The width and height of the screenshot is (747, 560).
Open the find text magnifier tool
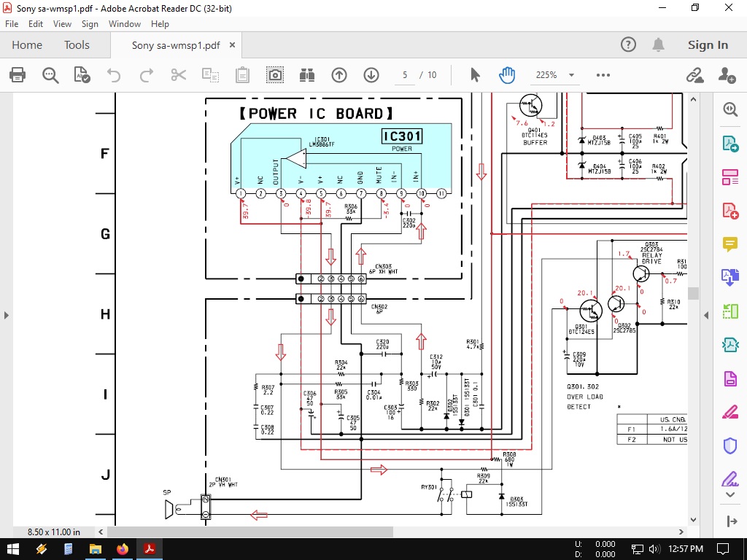click(50, 75)
